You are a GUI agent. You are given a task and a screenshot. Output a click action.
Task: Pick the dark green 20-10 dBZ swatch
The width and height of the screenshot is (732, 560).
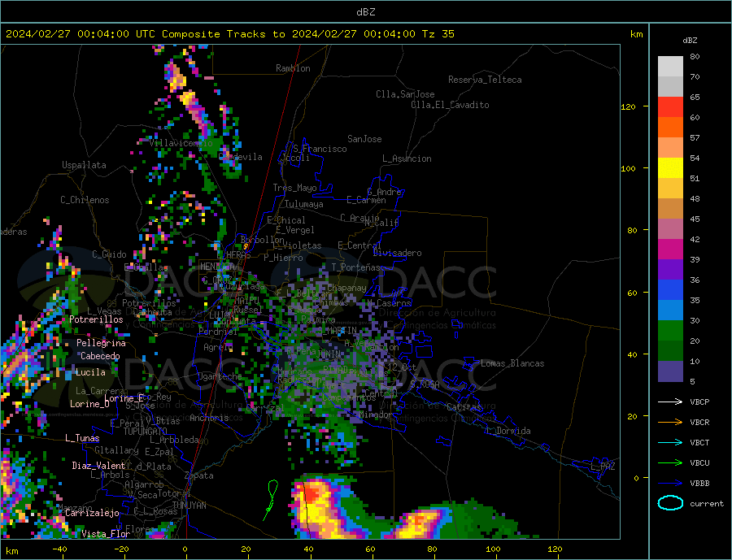670,351
